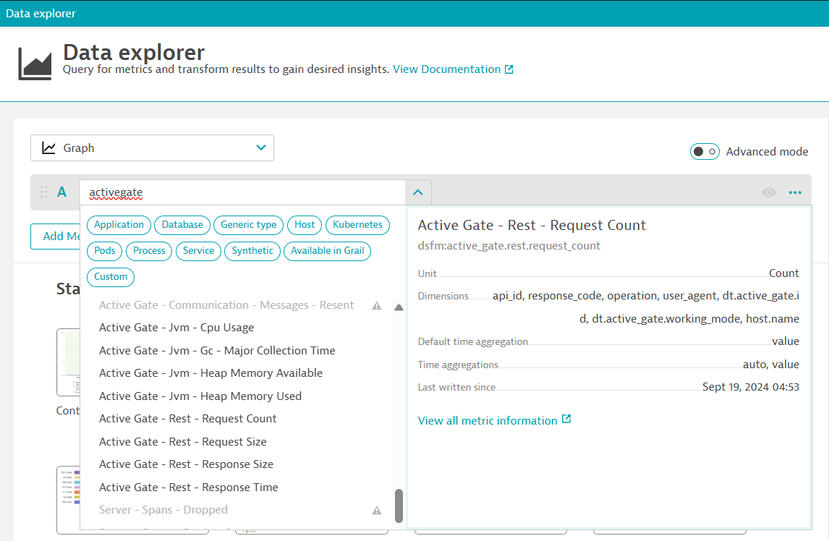The height and width of the screenshot is (541, 829).
Task: Toggle visibility eye for query A
Action: click(x=769, y=192)
